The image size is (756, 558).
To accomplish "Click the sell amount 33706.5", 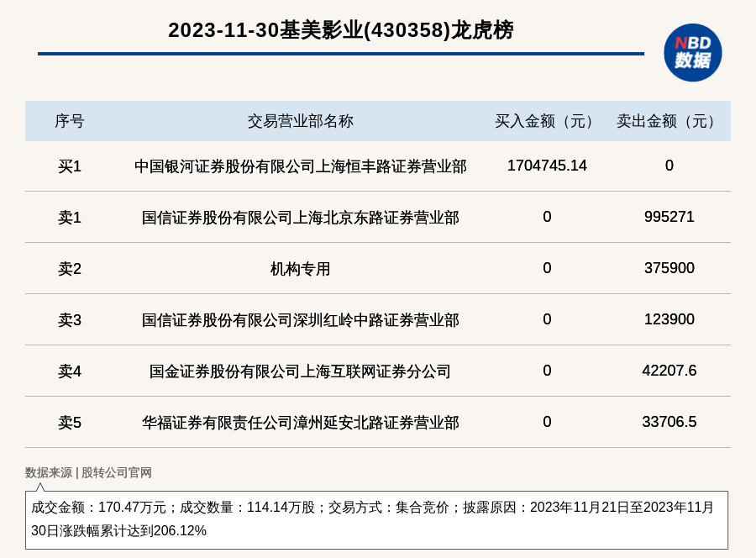I will (x=669, y=422).
